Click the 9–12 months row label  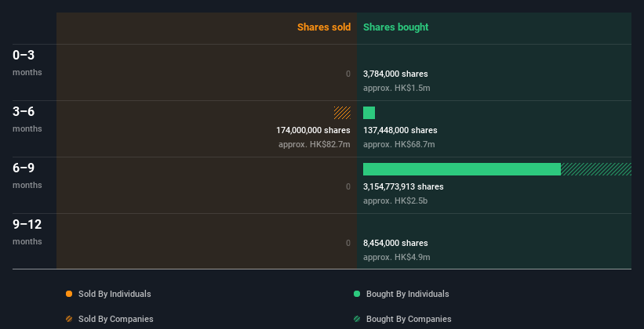(27, 232)
